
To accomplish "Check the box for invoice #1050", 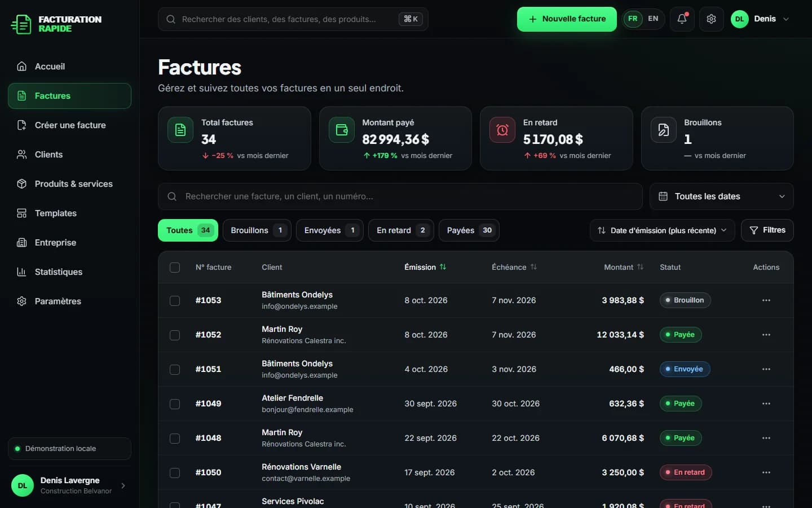I will click(x=175, y=473).
